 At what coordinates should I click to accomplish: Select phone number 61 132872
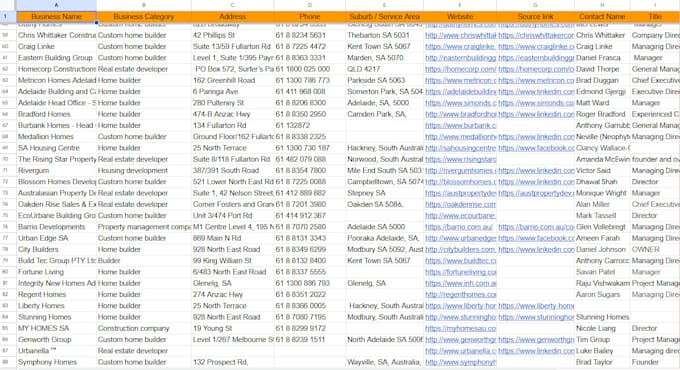click(310, 125)
